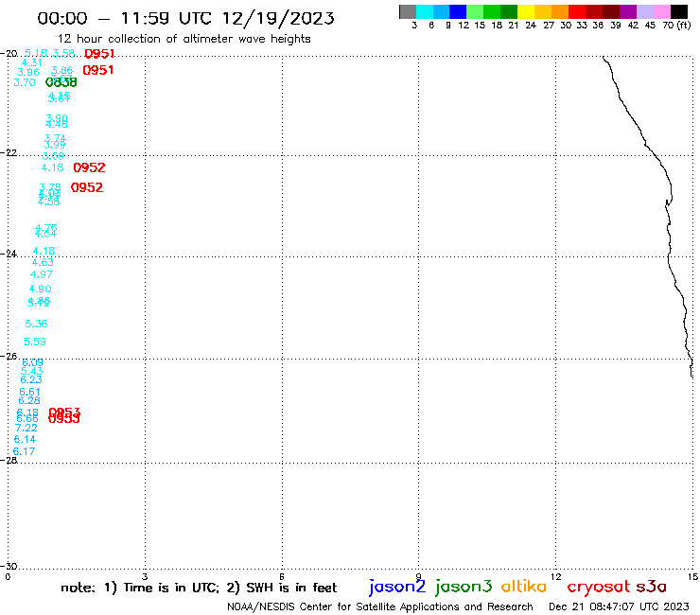Click the 'cryosat' satellite legend label
700x615 pixels.
[599, 588]
